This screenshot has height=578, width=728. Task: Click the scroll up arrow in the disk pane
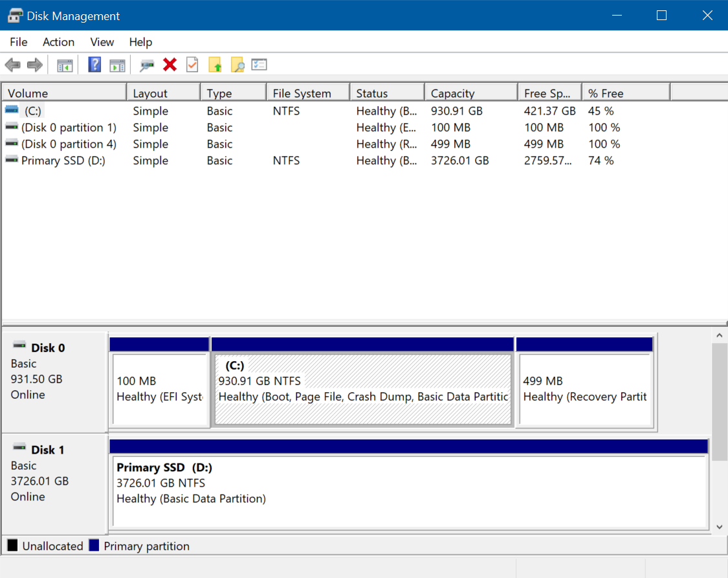719,335
